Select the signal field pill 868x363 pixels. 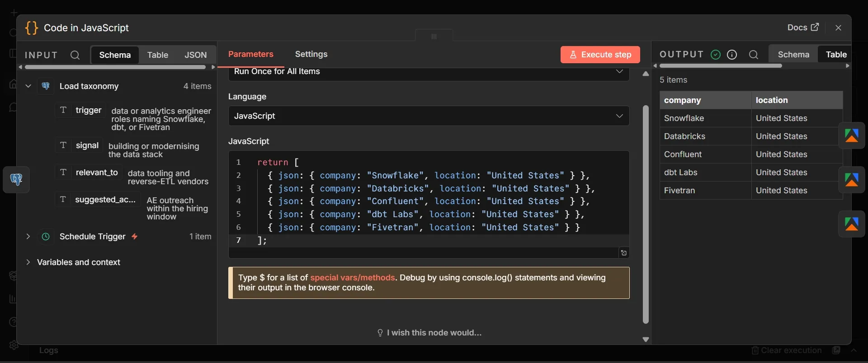click(x=80, y=145)
